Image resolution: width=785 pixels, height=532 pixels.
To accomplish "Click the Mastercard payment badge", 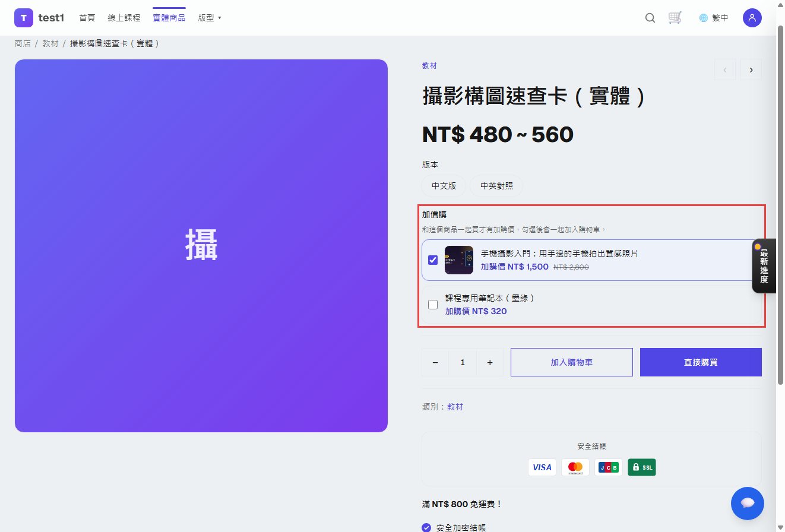I will point(575,467).
